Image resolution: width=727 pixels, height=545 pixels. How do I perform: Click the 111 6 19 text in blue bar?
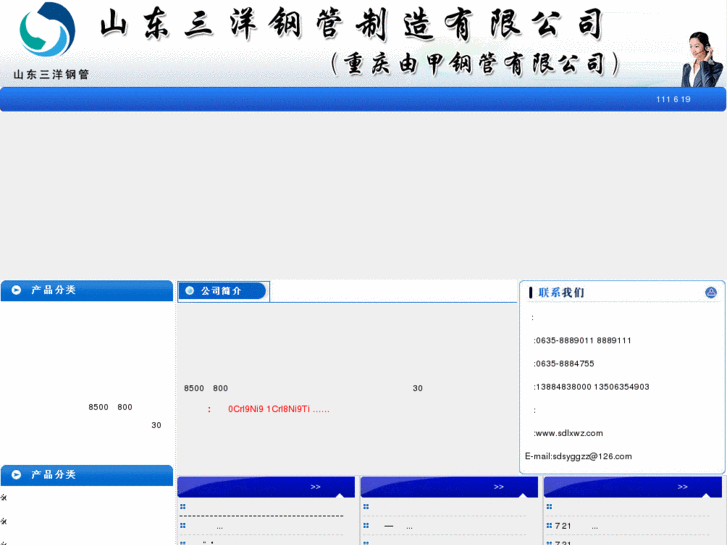[x=673, y=99]
